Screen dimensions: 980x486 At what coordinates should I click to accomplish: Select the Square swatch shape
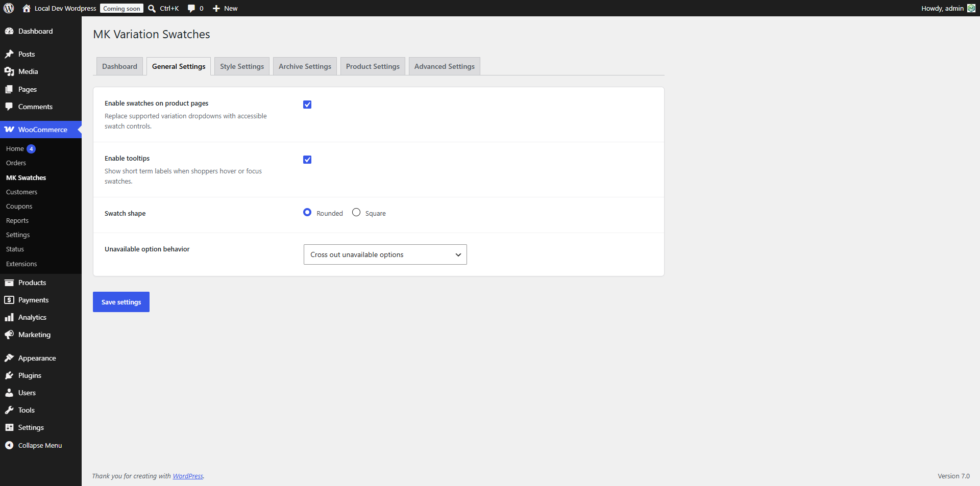click(356, 212)
